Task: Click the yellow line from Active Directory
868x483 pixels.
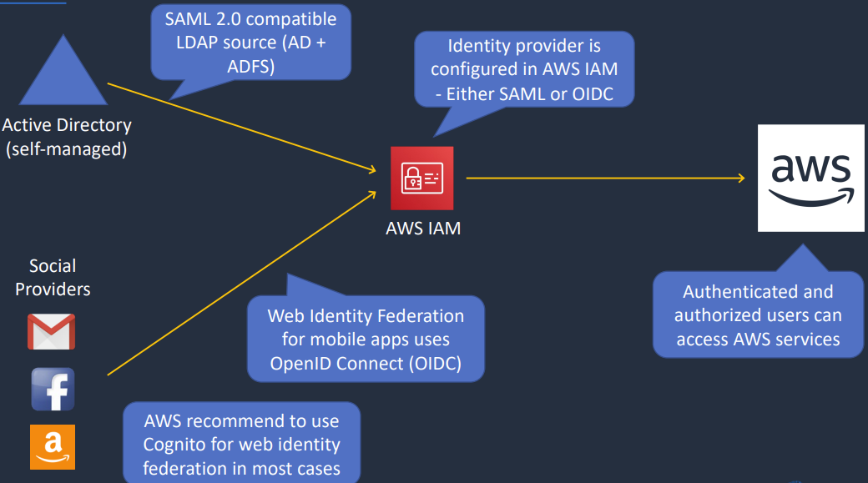Action: point(242,128)
